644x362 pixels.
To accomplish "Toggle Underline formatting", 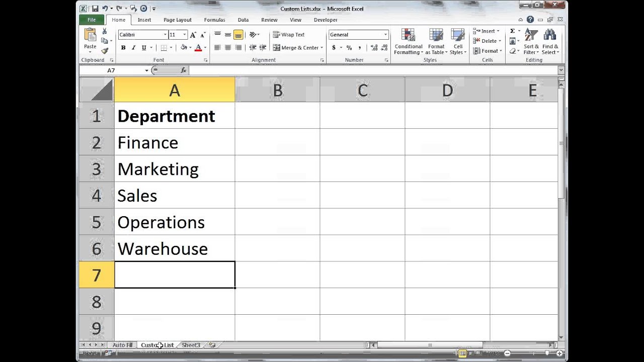I will 144,48.
